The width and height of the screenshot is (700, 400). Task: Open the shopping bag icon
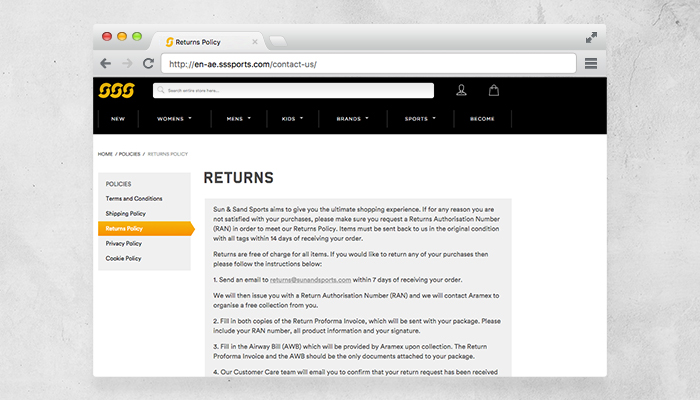493,90
